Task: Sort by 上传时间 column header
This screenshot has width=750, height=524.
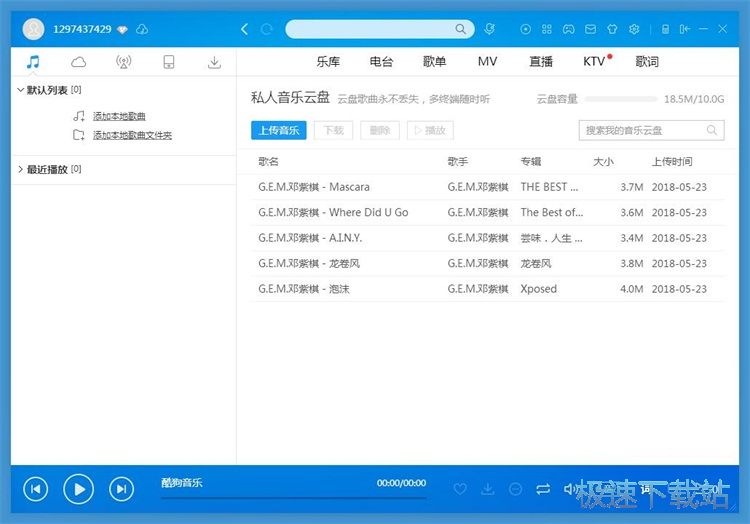Action: [x=672, y=162]
